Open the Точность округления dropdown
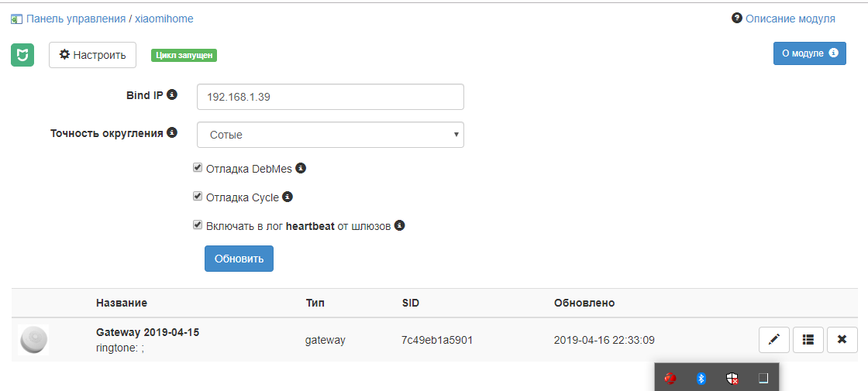The width and height of the screenshot is (868, 391). coord(330,135)
